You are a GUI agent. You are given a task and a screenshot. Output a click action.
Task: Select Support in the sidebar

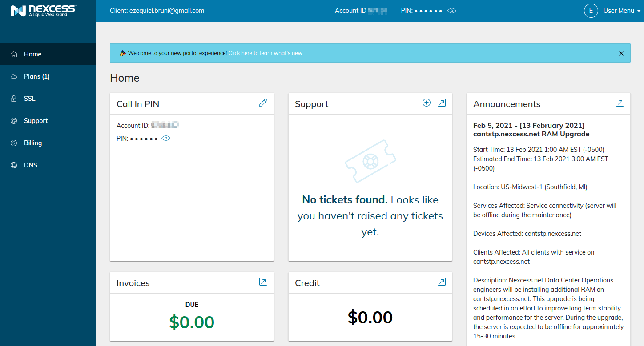pos(36,121)
